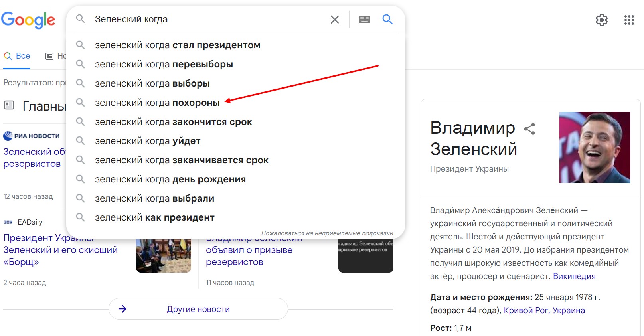Click the blue search magnifier button
Screen dimensions: 644x336
point(387,19)
